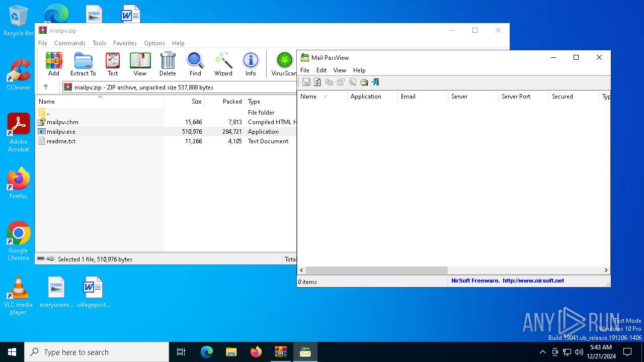Screen dimensions: 644x362
Task: Open the Tools menu in WinRAR
Action: pyautogui.click(x=99, y=43)
